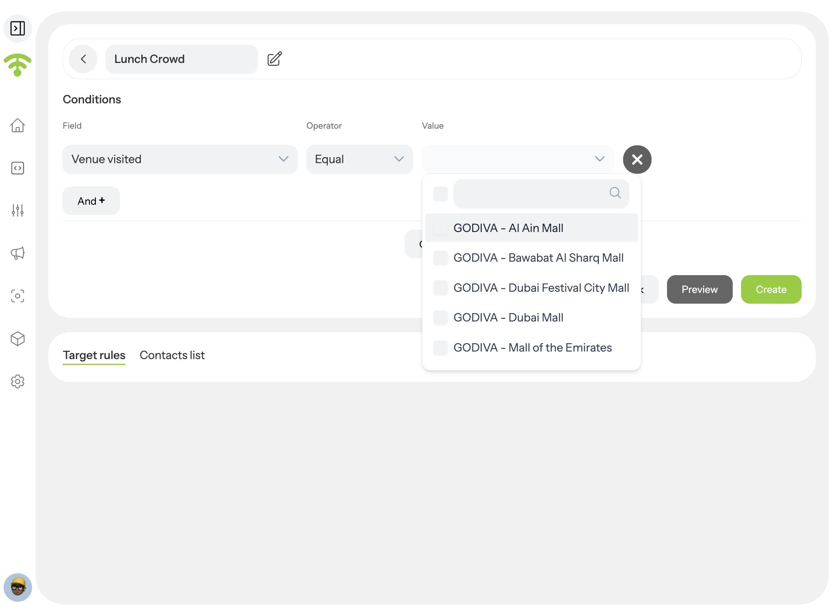Viewport: 840px width, 616px height.
Task: Tick the select-all checkbox beside search
Action: (x=441, y=194)
